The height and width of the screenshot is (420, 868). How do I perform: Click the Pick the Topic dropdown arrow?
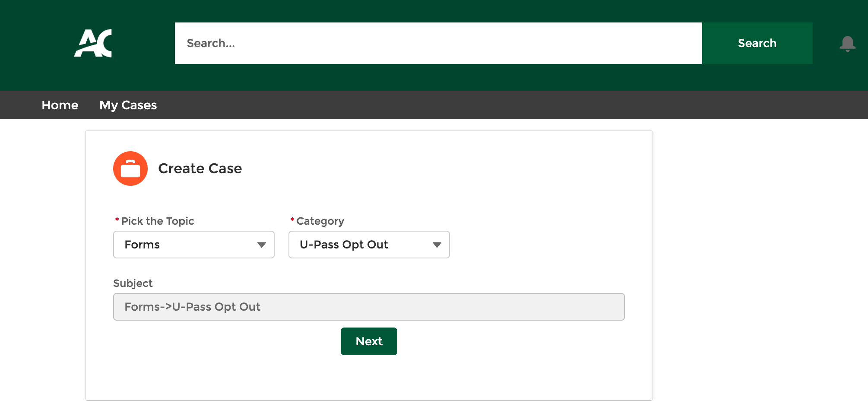point(261,245)
